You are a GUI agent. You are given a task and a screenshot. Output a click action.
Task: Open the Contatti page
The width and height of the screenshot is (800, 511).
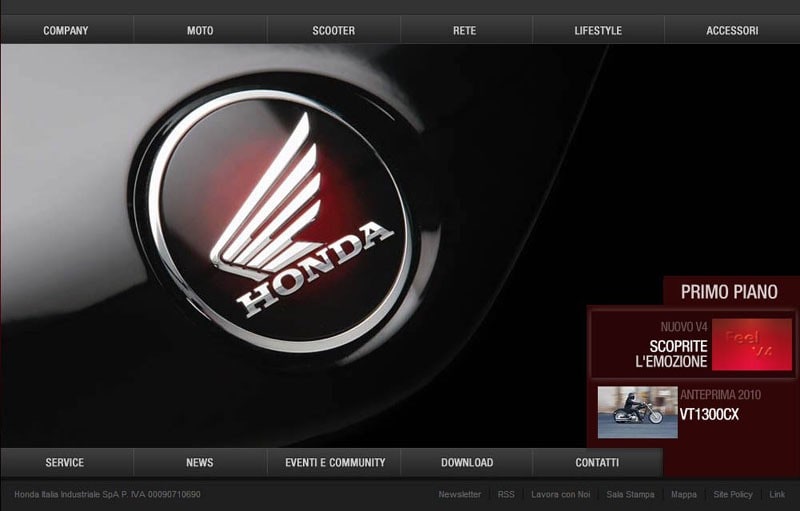point(597,463)
